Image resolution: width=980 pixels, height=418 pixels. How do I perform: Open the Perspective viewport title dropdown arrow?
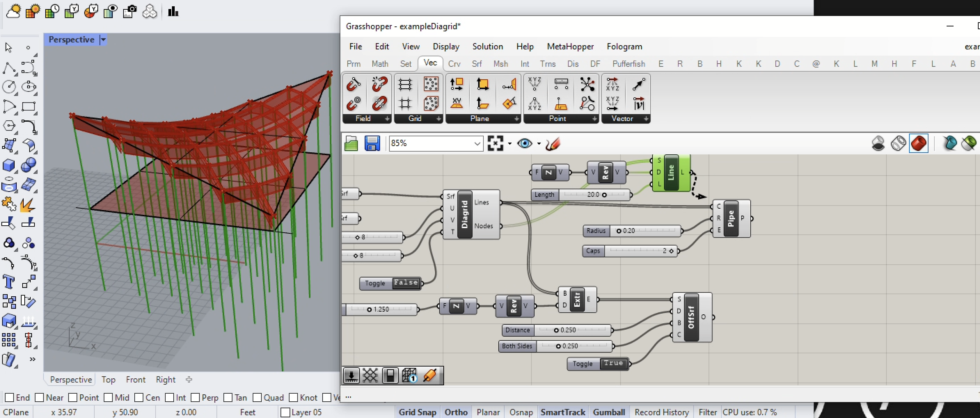coord(103,40)
